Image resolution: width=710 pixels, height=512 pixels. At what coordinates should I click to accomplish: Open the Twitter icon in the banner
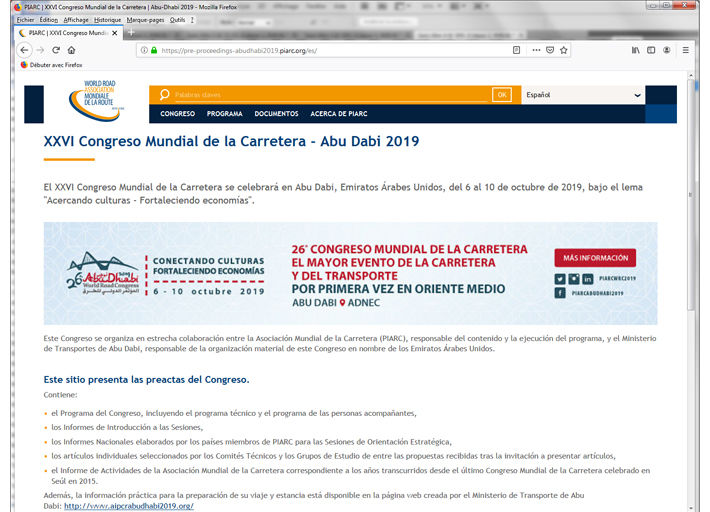pos(560,279)
